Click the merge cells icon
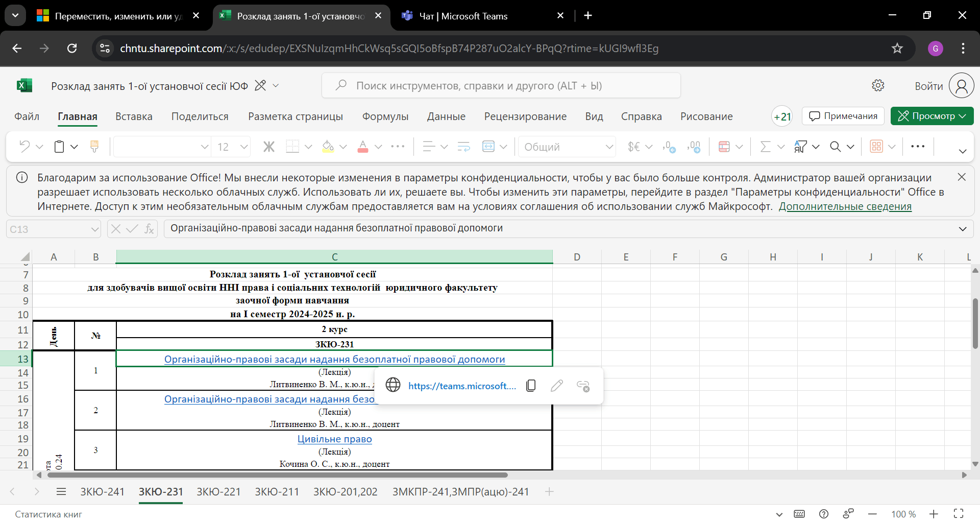Viewport: 980px width, 521px height. 488,147
